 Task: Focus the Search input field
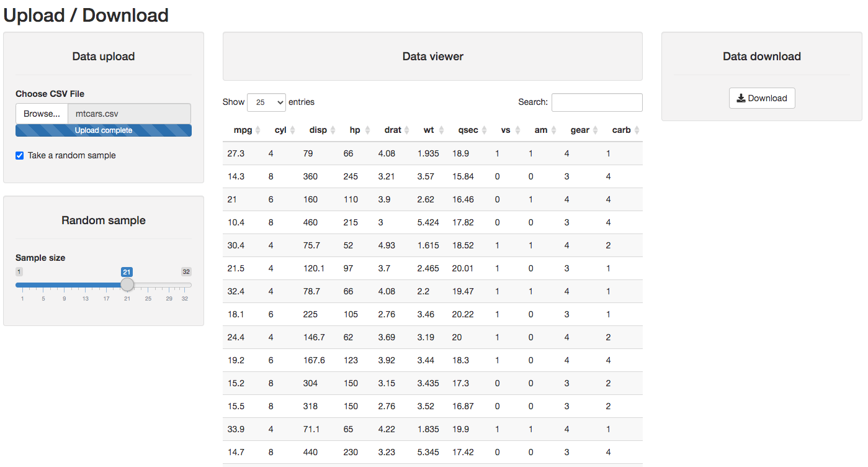596,102
